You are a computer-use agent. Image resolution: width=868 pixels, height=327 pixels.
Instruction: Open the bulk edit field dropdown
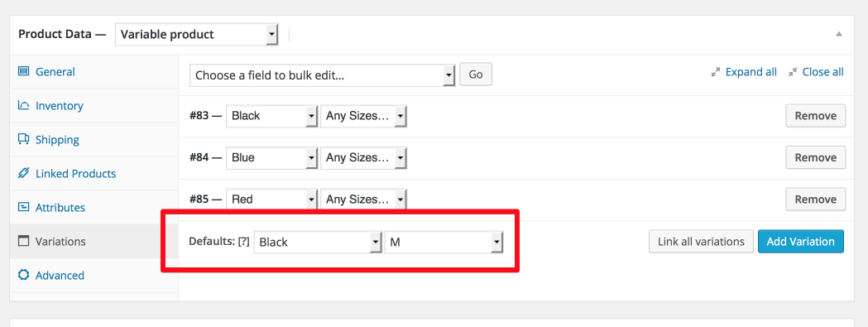tap(322, 75)
